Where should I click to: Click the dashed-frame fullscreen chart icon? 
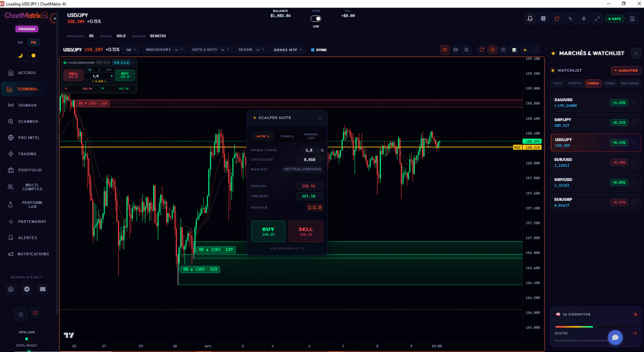pyautogui.click(x=536, y=50)
